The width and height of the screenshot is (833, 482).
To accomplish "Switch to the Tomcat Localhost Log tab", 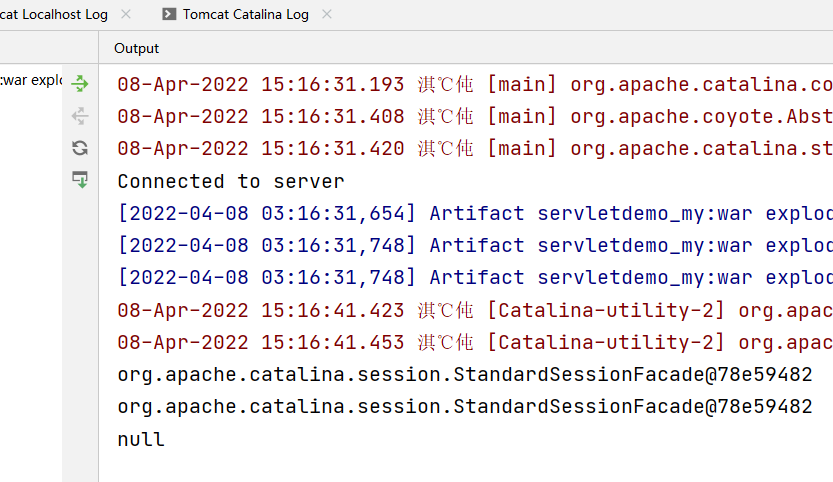I will tap(54, 14).
